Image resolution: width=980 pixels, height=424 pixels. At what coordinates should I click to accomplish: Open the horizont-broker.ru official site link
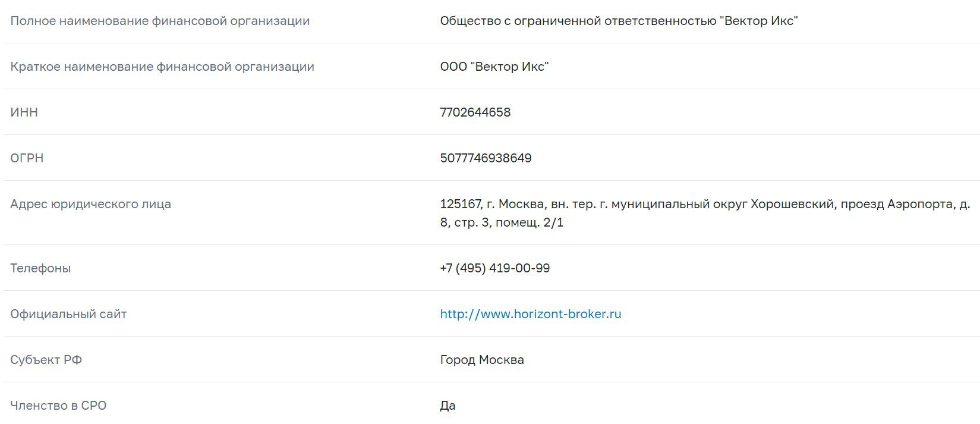coord(530,314)
